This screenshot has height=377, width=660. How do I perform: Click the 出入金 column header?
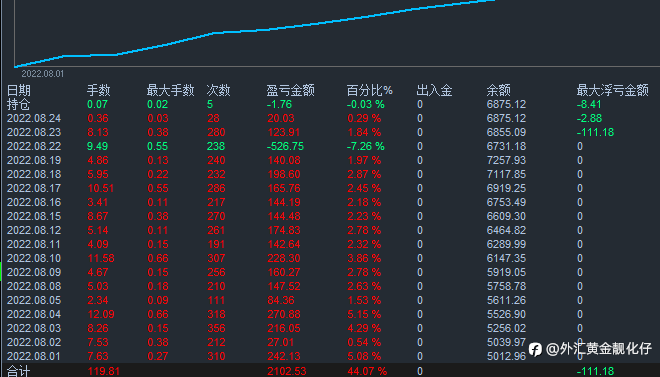pos(434,90)
